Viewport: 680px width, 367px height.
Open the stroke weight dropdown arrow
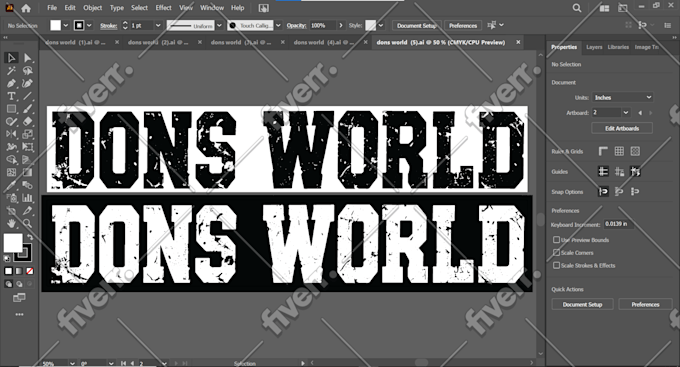coord(158,26)
